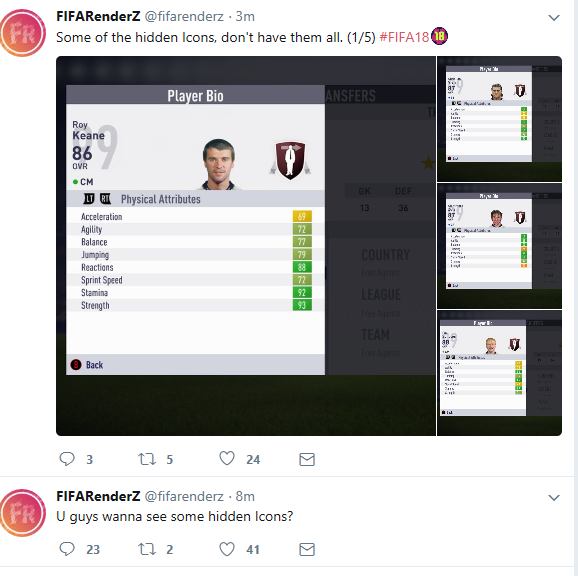Reply to the hidden Icons 1/5 tweet

click(67, 459)
